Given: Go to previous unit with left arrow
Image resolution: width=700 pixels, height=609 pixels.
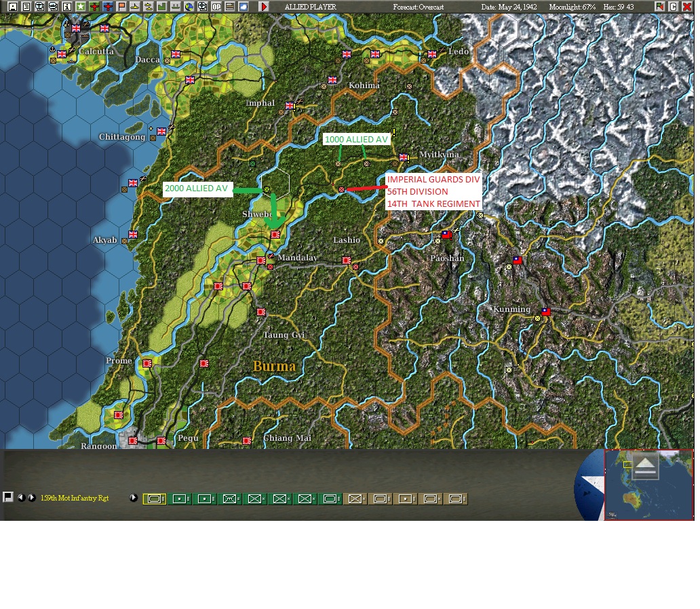Looking at the screenshot, I should pyautogui.click(x=21, y=498).
